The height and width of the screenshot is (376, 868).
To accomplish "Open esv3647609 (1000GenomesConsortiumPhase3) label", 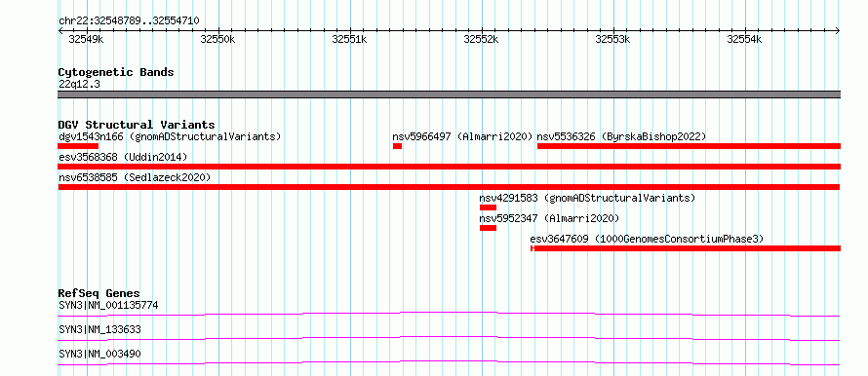I will tap(647, 239).
